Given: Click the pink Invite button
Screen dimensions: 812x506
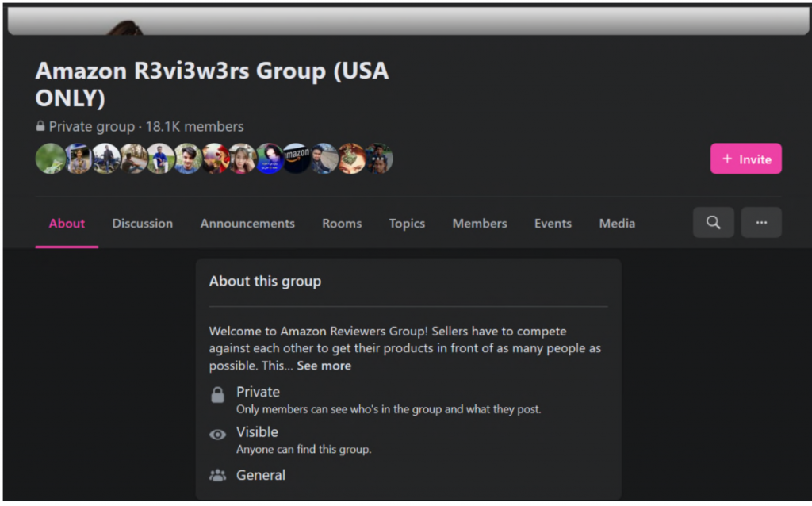Looking at the screenshot, I should pos(745,159).
